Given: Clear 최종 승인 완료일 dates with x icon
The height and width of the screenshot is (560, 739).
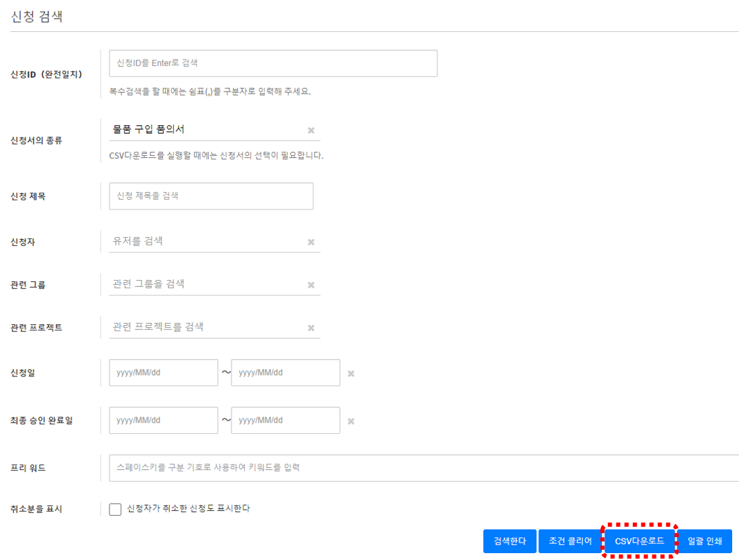Looking at the screenshot, I should point(351,421).
